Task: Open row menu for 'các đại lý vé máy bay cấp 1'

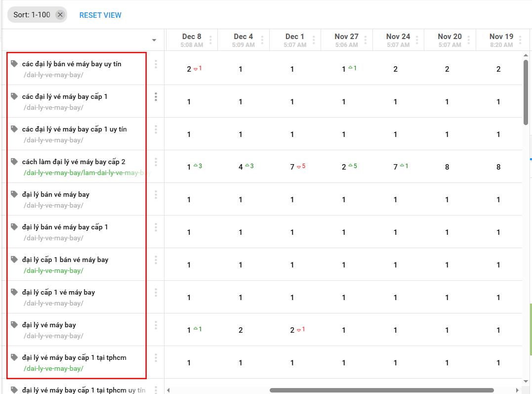Action: [x=156, y=97]
